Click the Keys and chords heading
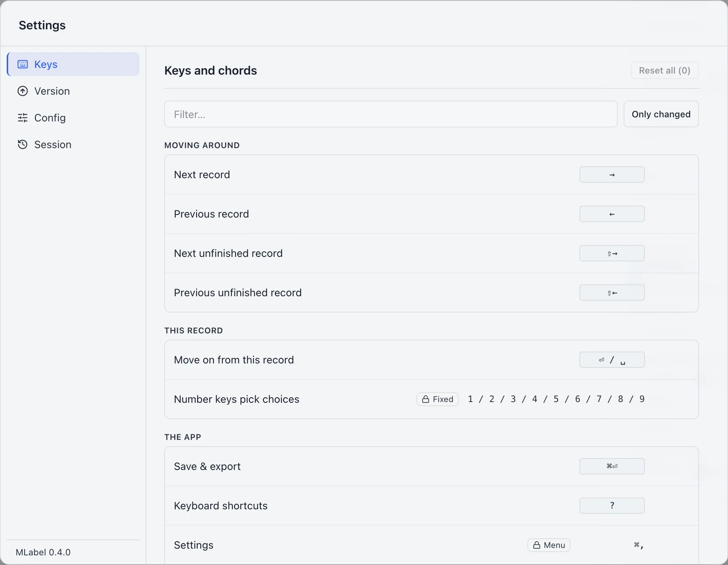 (211, 71)
